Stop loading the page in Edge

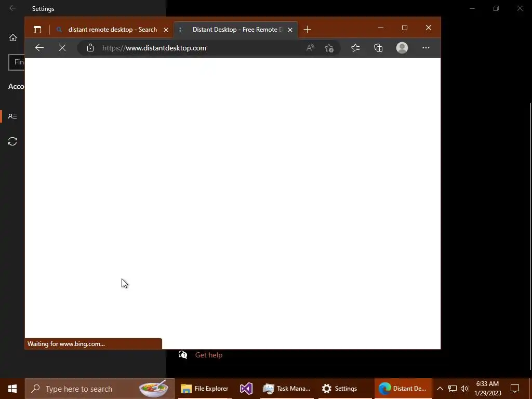(62, 48)
